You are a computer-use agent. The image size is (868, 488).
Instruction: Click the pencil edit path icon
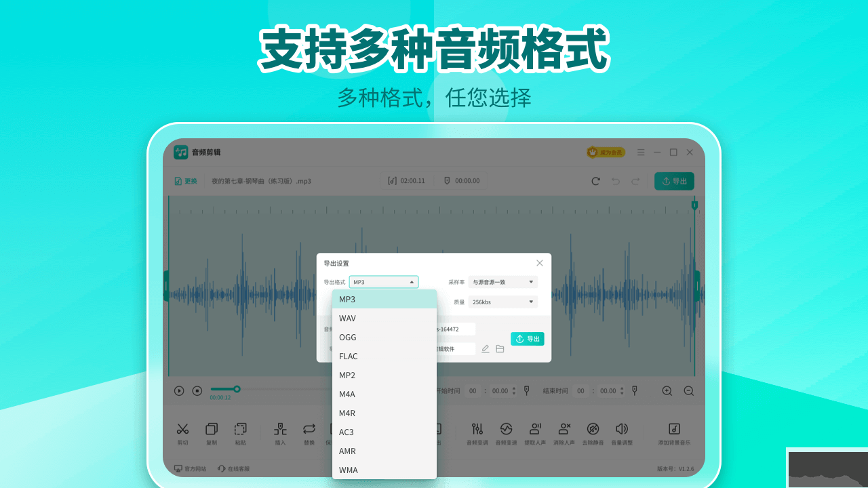tap(486, 349)
